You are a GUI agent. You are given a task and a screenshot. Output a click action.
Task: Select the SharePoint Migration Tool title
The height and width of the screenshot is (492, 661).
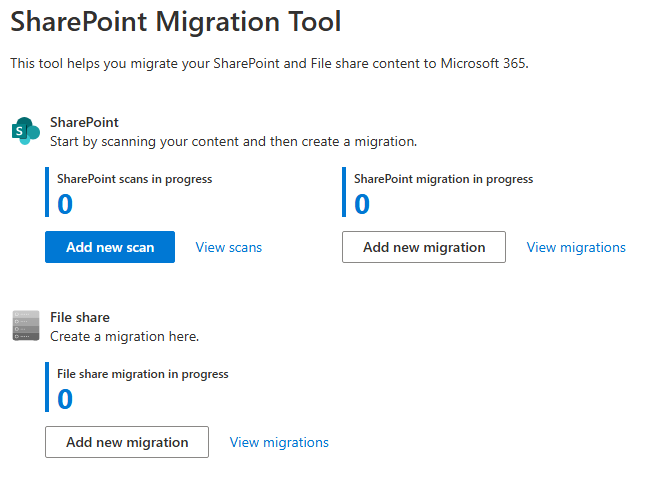tap(175, 22)
